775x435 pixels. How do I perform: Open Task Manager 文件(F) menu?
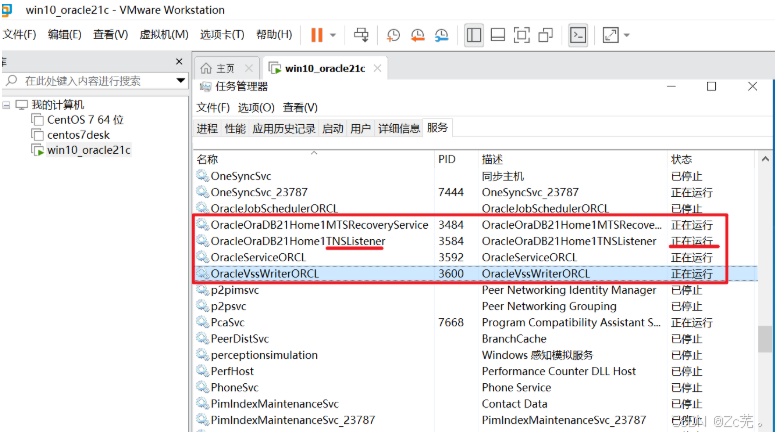tap(213, 108)
